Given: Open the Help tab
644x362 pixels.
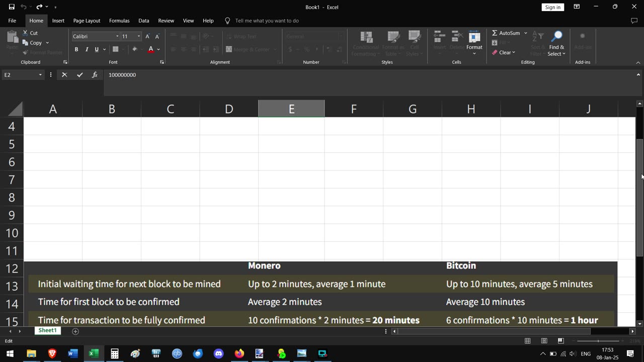Looking at the screenshot, I should pos(208,21).
